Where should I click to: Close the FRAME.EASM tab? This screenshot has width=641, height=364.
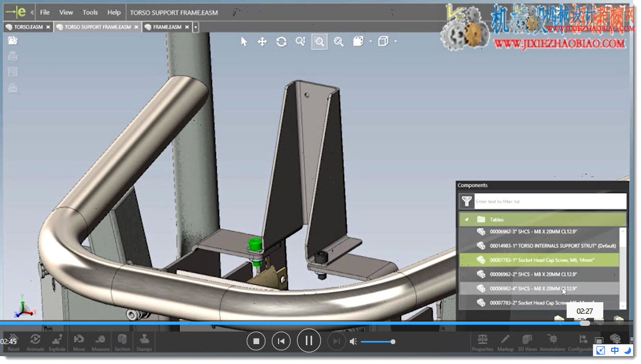click(186, 27)
